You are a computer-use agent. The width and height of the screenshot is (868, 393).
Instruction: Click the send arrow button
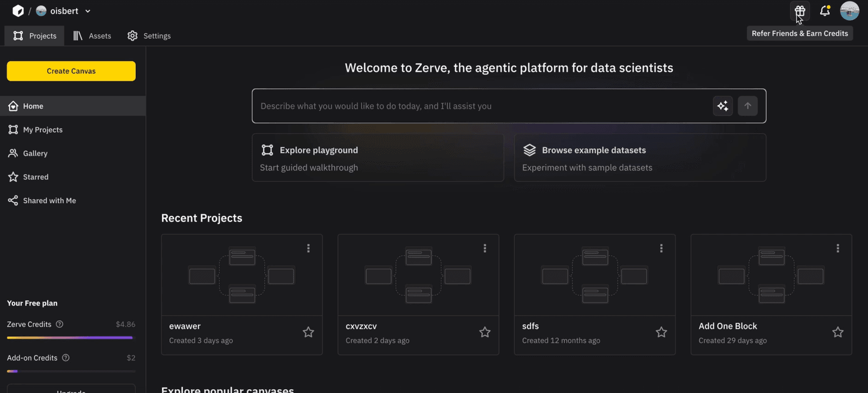748,106
